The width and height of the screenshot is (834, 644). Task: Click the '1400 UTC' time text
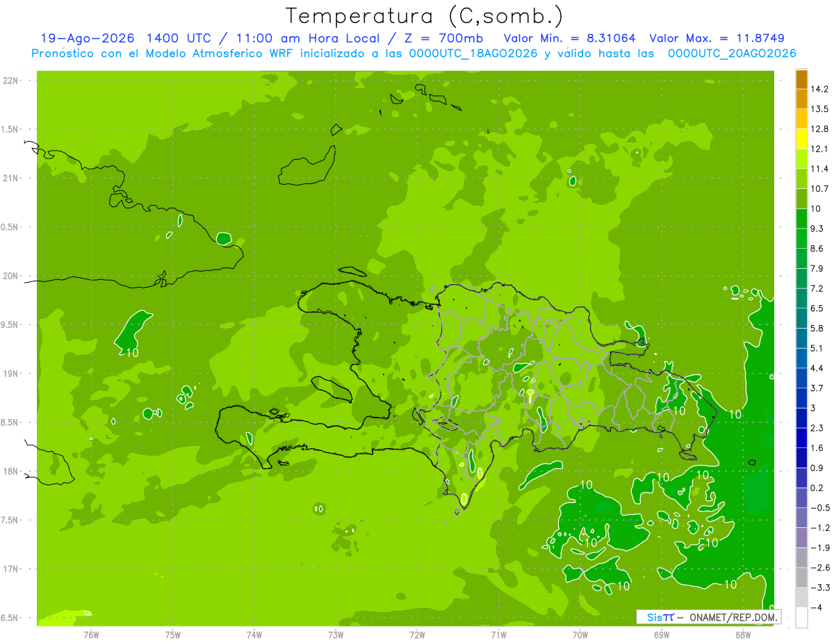point(180,38)
